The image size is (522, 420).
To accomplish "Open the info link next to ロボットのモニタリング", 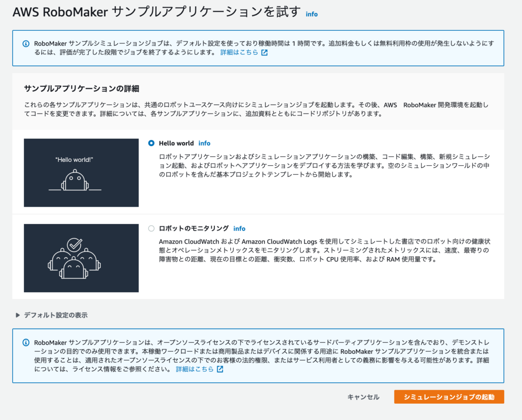I will click(240, 229).
